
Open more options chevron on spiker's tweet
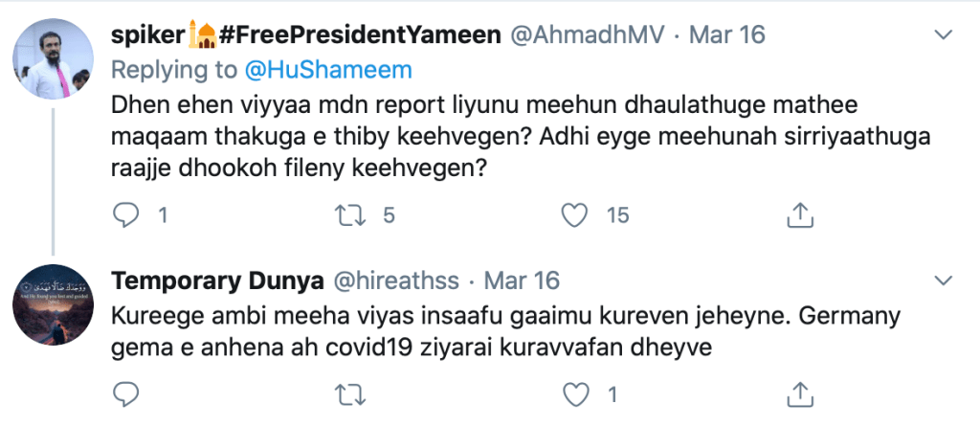(944, 36)
